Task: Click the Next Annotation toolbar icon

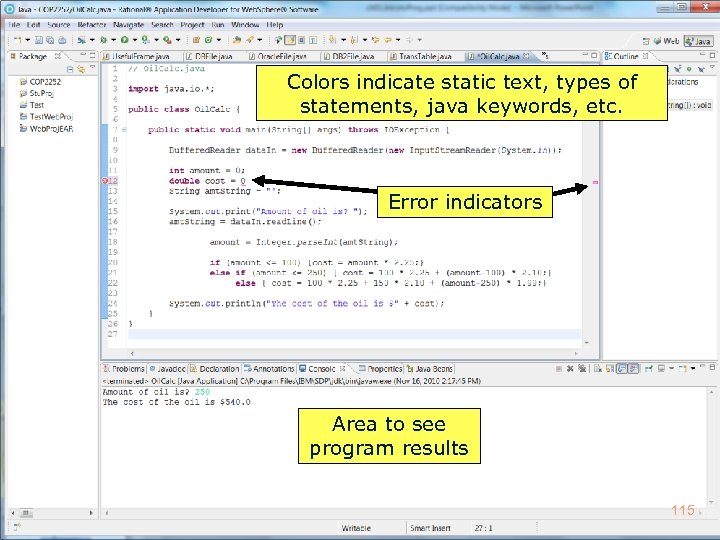Action: coord(332,40)
